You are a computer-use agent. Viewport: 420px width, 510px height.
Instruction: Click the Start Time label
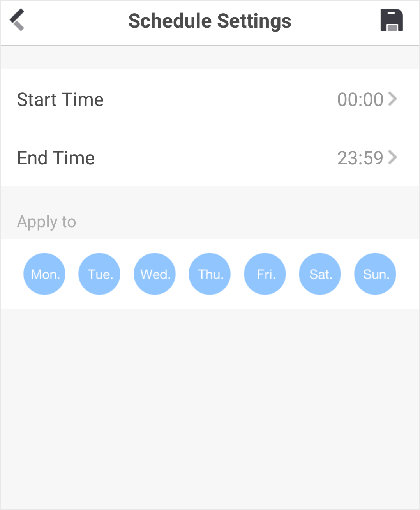point(60,99)
